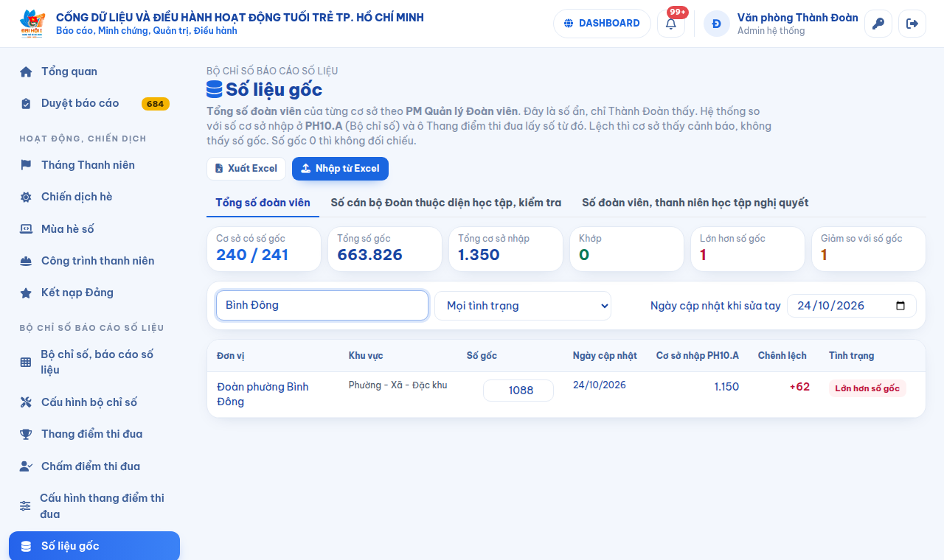
Task: Open the calendar picker icon in date field
Action: point(900,306)
